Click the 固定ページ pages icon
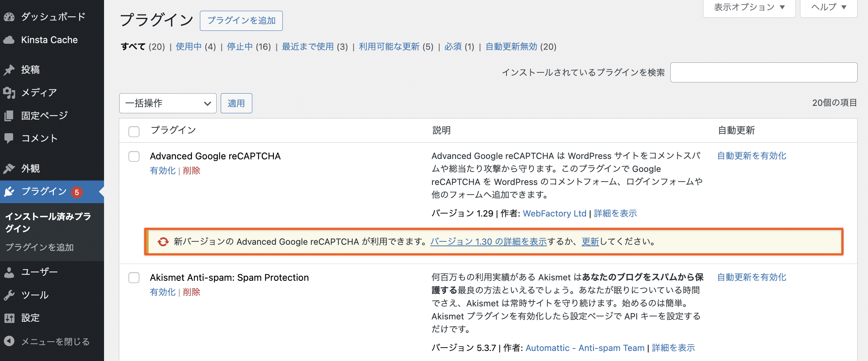This screenshot has width=868, height=361. [x=9, y=116]
